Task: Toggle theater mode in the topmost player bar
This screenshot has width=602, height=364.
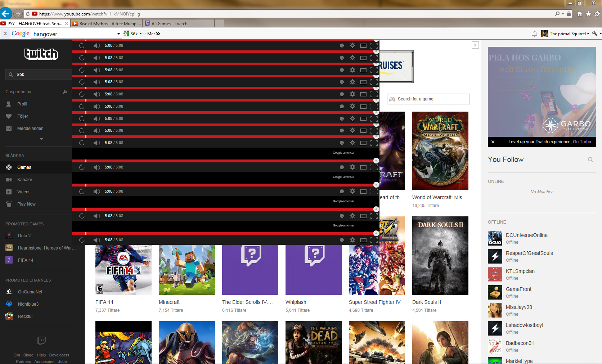Action: 363,45
